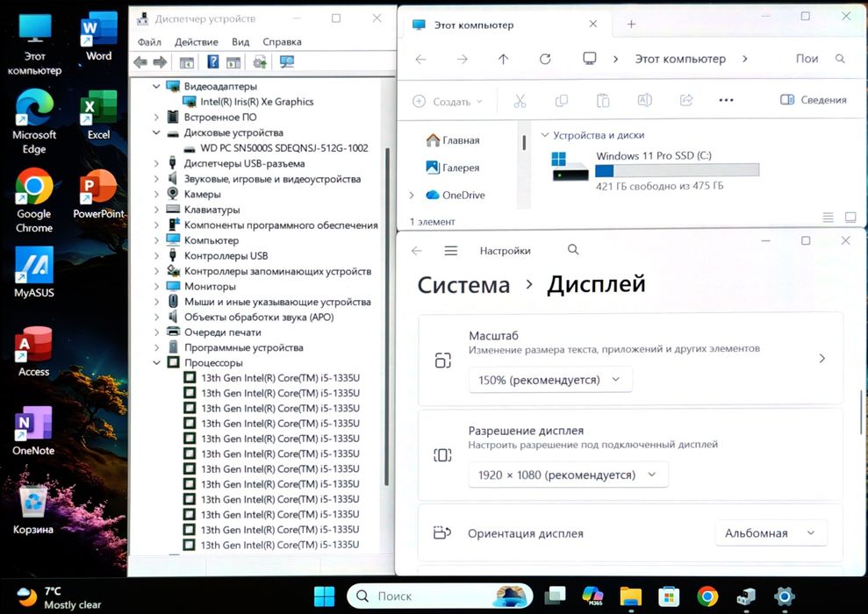Click Paste icon in Explorer toolbar
This screenshot has width=868, height=614.
[603, 101]
